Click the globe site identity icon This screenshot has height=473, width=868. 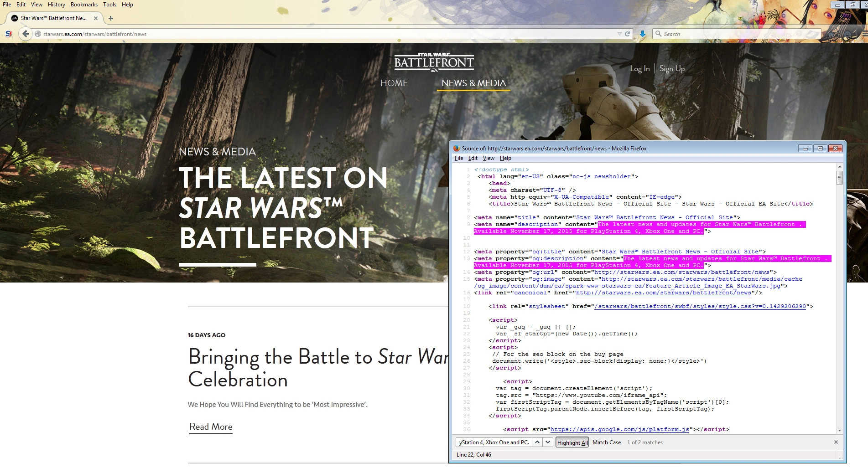pos(38,34)
